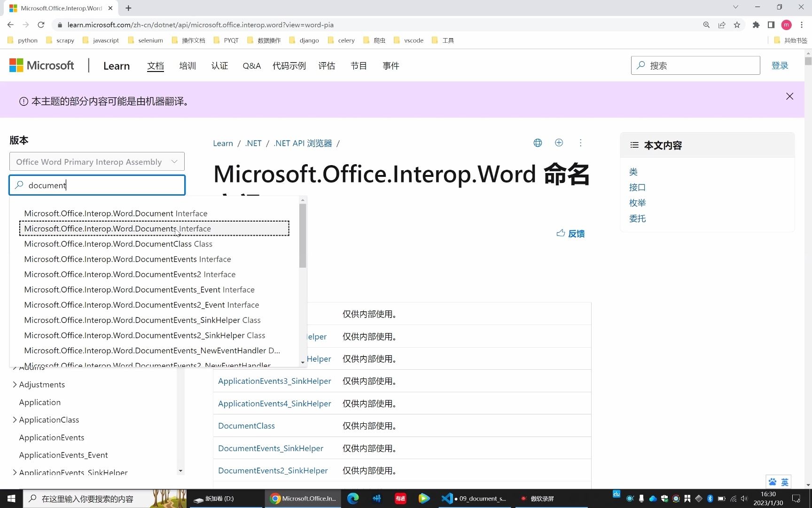This screenshot has height=508, width=812.
Task: Open the 节目 navigation item
Action: click(x=359, y=66)
